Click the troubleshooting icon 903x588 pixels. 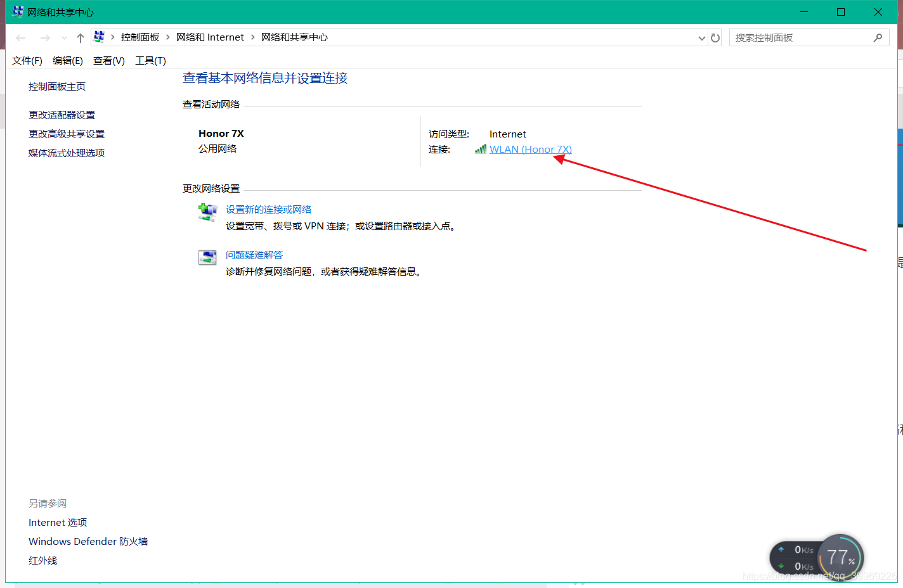tap(207, 257)
